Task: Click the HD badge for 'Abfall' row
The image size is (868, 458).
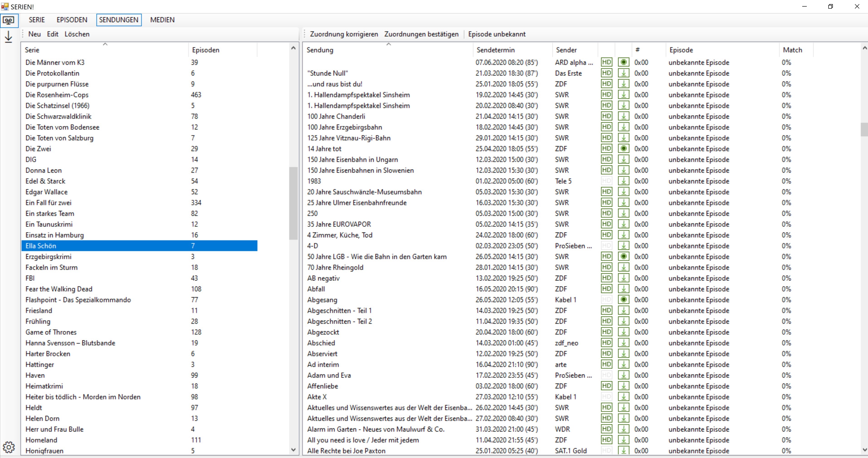Action: tap(606, 289)
